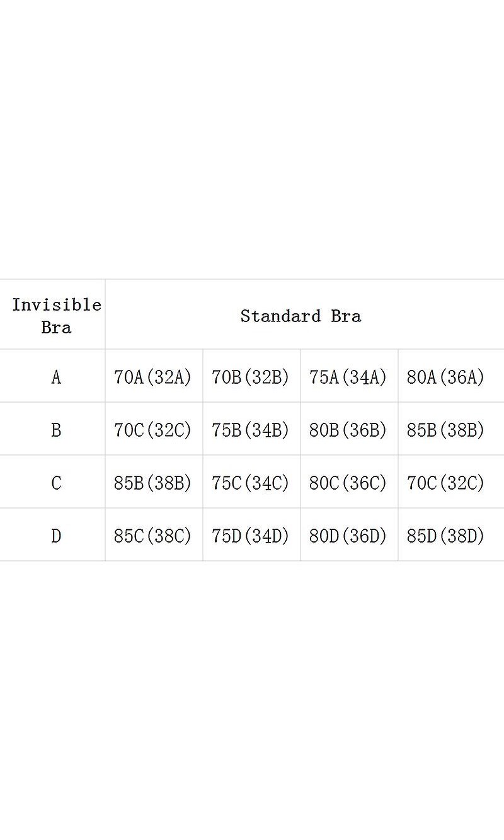Click the Standard Bra header cell
Image resolution: width=504 pixels, height=840 pixels.
301,316
